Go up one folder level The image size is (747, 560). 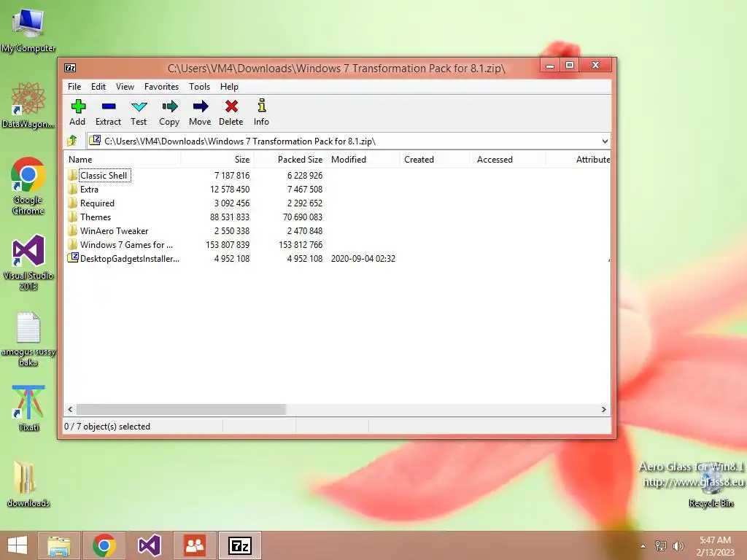(72, 141)
